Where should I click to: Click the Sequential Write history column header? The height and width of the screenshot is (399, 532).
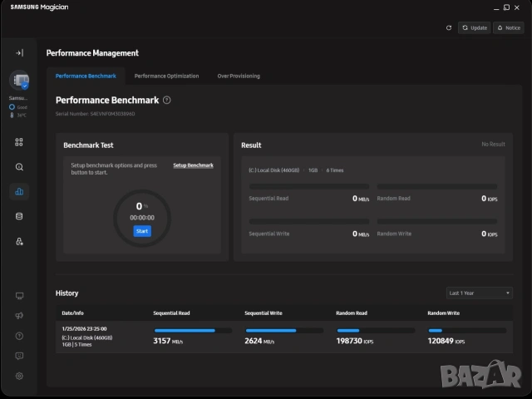[264, 313]
